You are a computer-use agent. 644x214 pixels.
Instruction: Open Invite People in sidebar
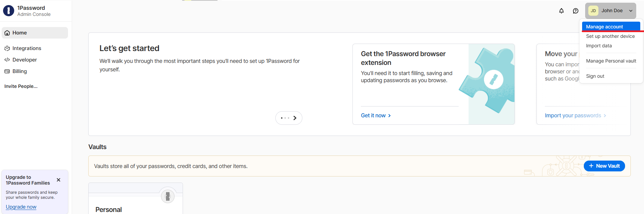(x=21, y=86)
